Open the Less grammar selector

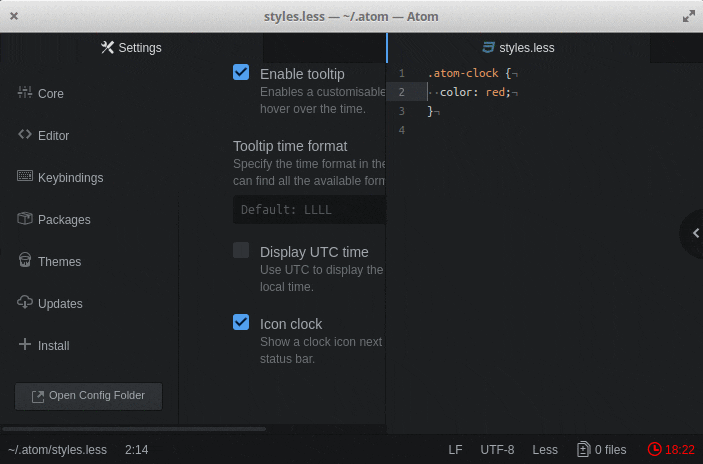(x=545, y=450)
